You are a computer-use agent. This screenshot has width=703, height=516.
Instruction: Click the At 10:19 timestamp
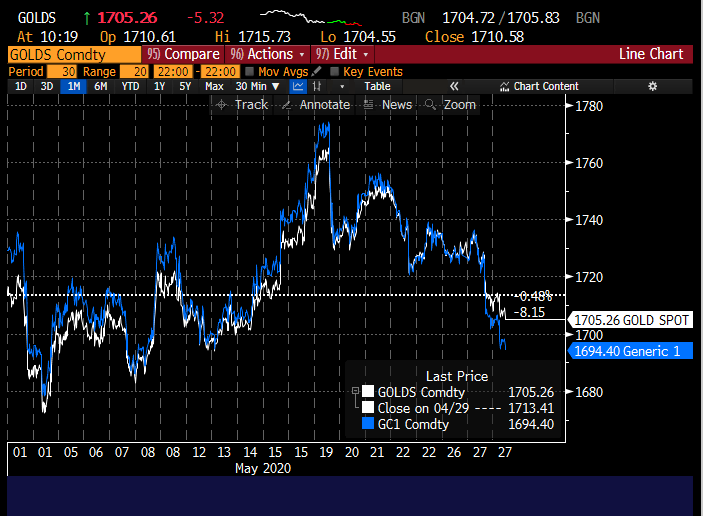48,37
